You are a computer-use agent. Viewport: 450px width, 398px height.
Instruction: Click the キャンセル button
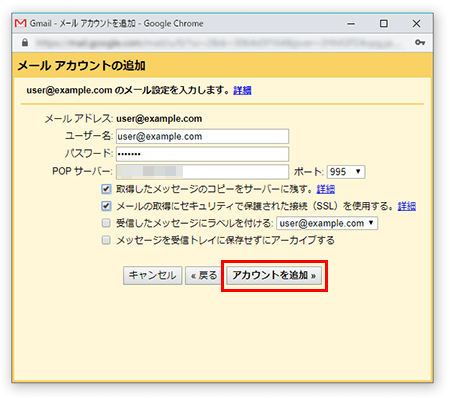click(152, 275)
